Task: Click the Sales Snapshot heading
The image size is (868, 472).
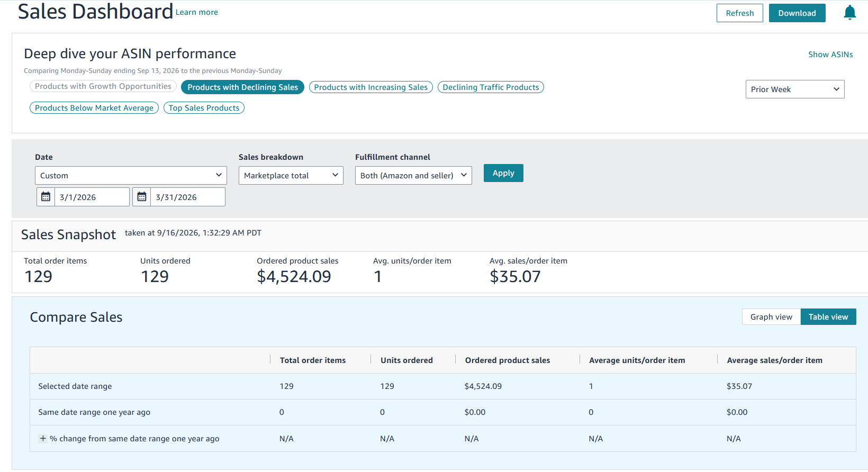Action: 68,234
